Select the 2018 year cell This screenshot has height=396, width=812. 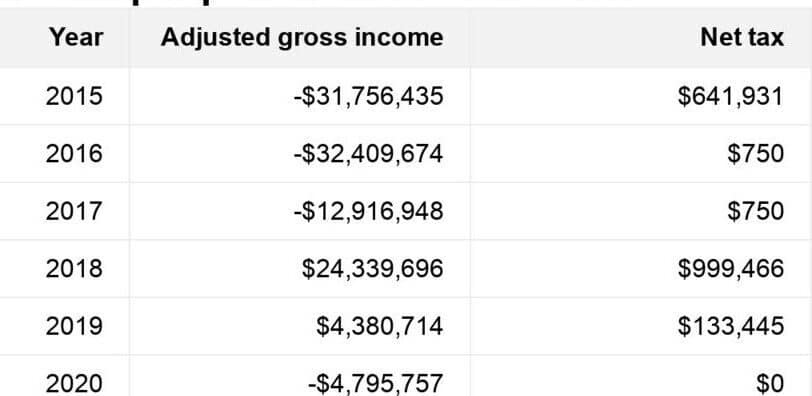74,269
